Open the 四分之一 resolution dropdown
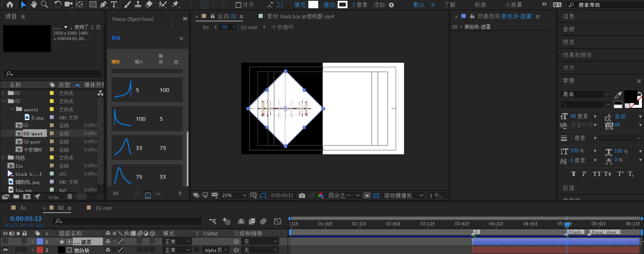Screen dimensions: 644x254 click(x=344, y=195)
